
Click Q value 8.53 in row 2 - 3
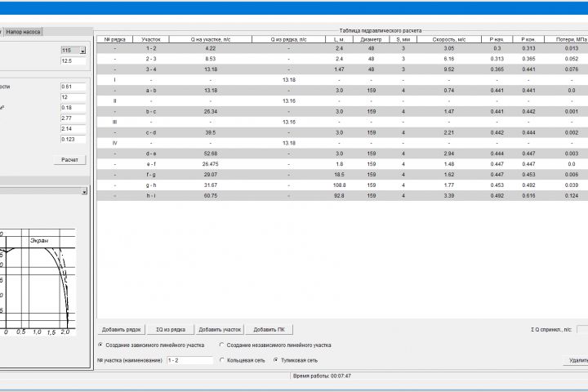pyautogui.click(x=211, y=59)
